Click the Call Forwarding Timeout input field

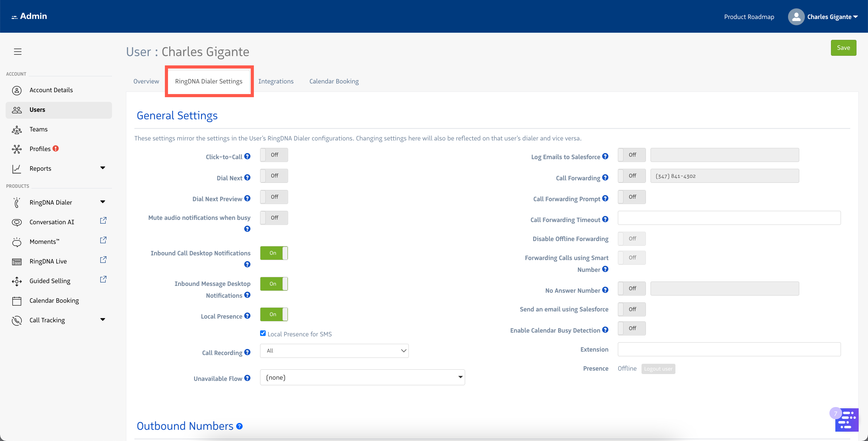(x=729, y=218)
